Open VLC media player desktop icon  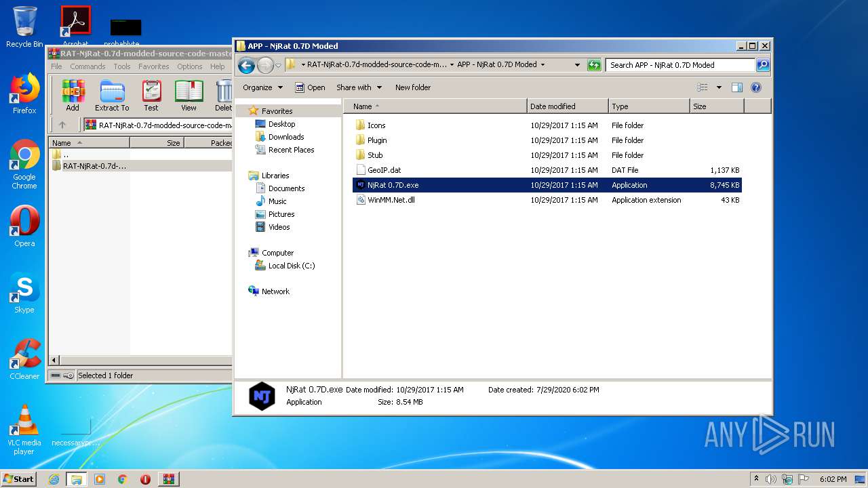pos(24,430)
